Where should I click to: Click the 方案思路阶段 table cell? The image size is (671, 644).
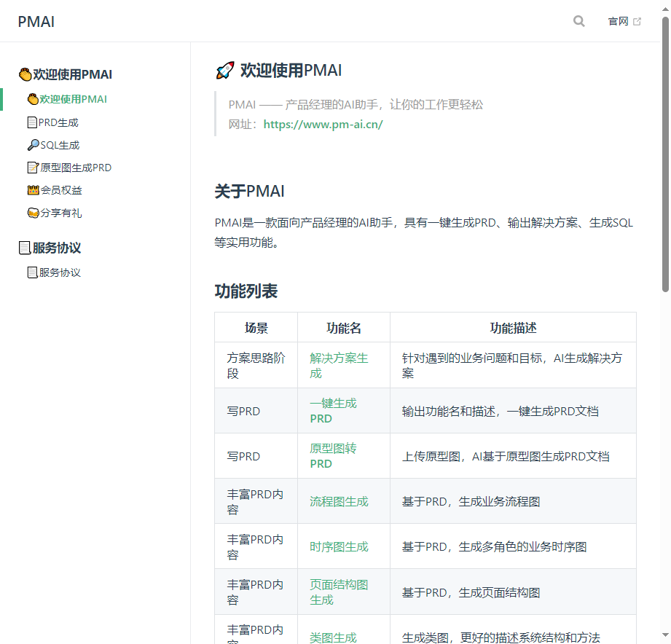click(256, 366)
